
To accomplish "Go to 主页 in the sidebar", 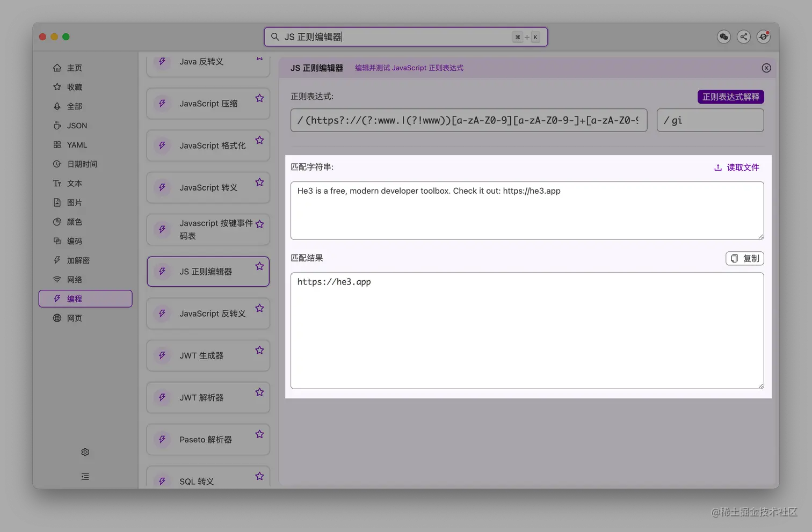I will coord(85,68).
